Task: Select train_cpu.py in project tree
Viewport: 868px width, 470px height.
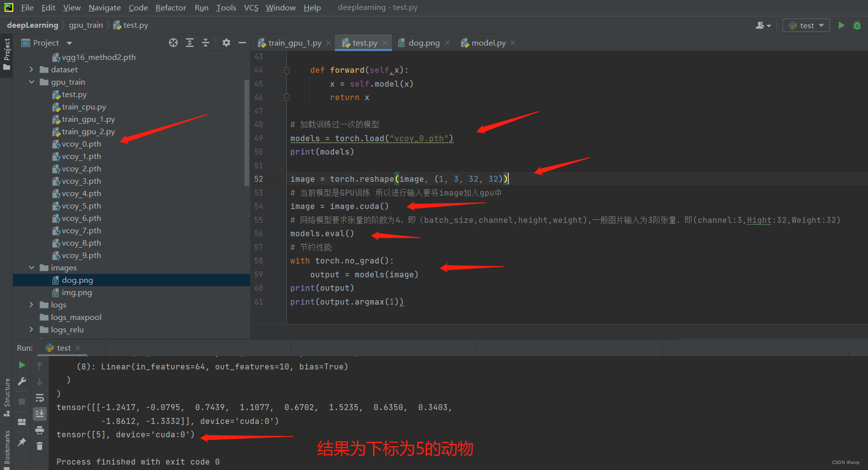Action: tap(84, 107)
